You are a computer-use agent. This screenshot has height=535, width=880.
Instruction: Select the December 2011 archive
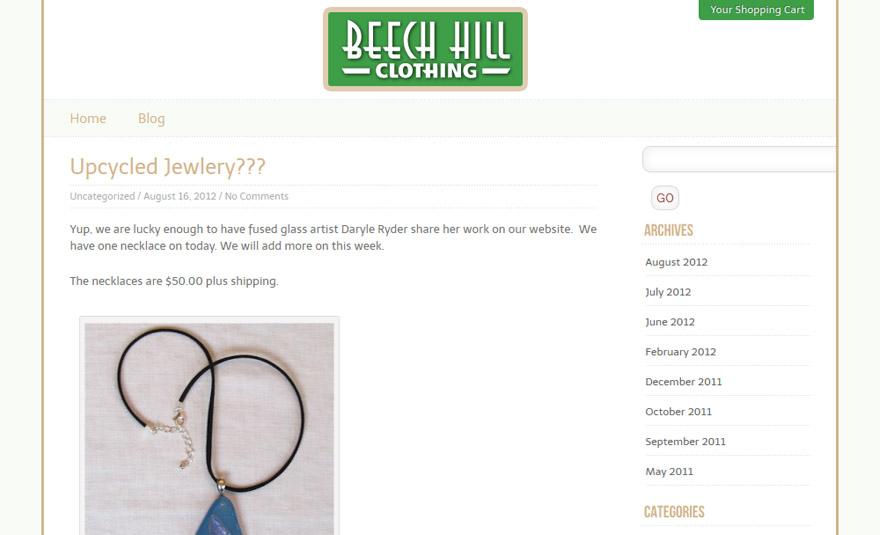[684, 382]
